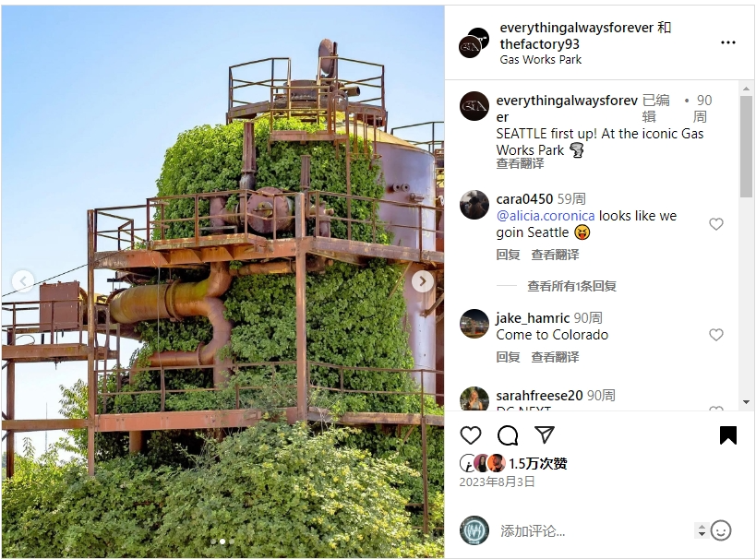Image resolution: width=756 pixels, height=559 pixels.
Task: Open the @alicia.coronica mention
Action: 546,216
